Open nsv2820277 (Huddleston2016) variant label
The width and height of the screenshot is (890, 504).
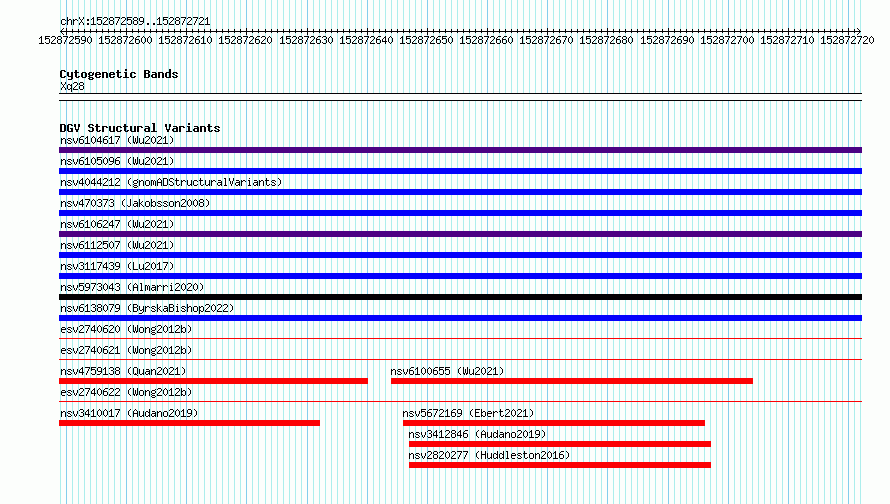[489, 455]
